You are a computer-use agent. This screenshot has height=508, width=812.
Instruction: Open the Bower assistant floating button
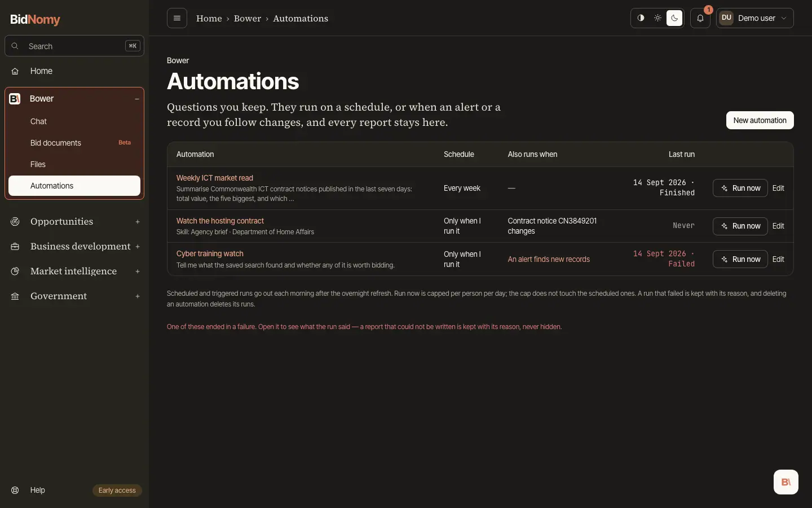tap(786, 482)
